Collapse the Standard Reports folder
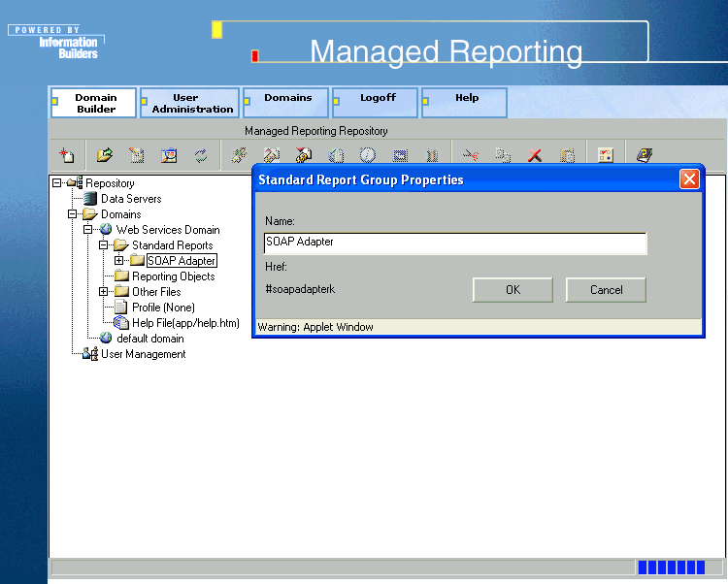 click(104, 244)
